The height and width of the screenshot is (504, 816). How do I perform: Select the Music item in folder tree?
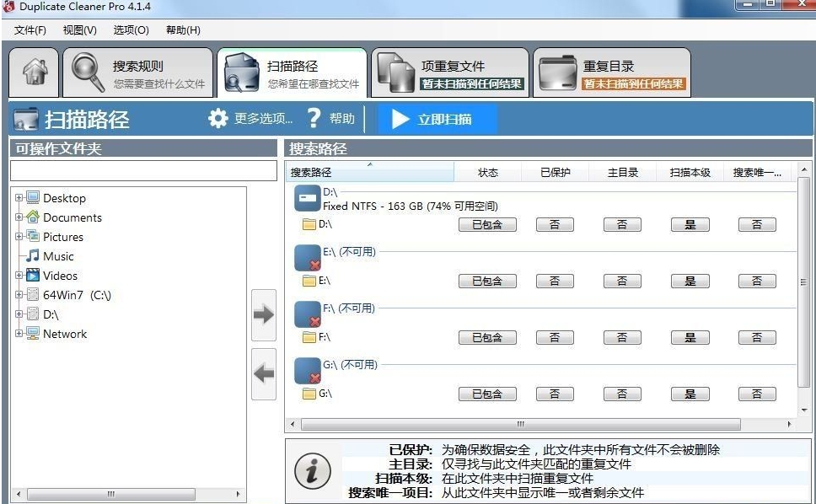point(58,256)
